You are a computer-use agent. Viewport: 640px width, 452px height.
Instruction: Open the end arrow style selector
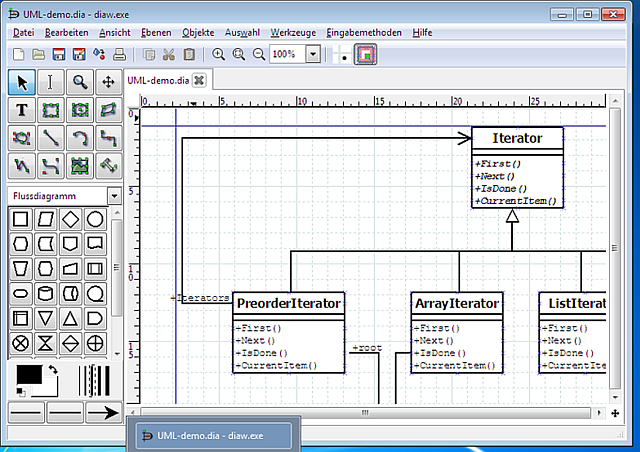coord(100,411)
